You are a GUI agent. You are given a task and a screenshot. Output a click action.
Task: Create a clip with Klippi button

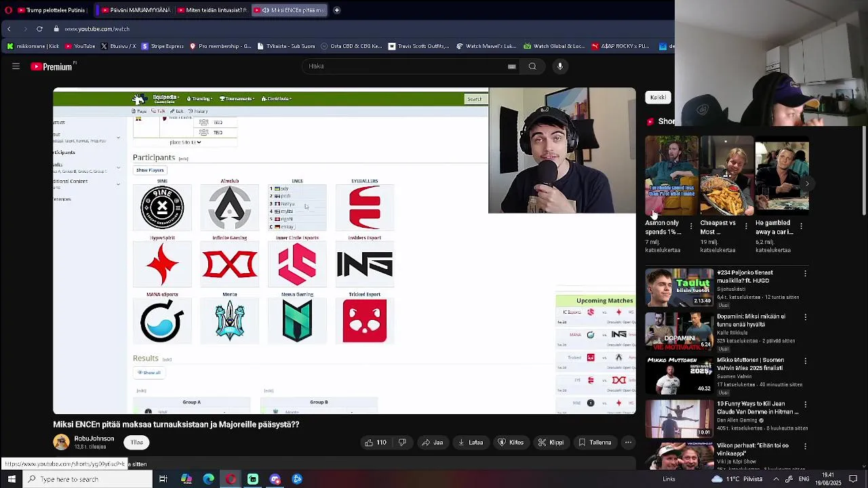tap(551, 443)
